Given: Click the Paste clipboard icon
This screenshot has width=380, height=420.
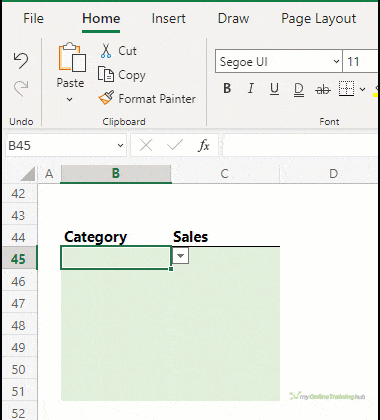Looking at the screenshot, I should click(x=72, y=57).
